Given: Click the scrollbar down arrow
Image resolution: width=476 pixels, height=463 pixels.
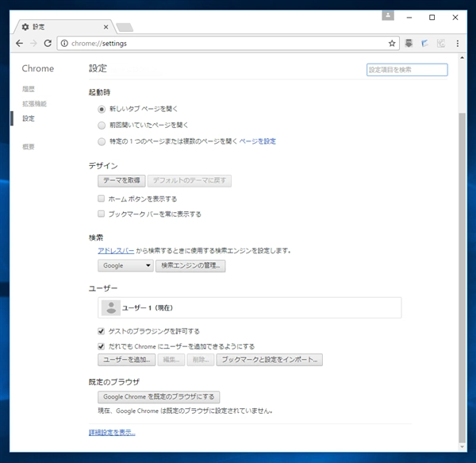Looking at the screenshot, I should (x=462, y=447).
